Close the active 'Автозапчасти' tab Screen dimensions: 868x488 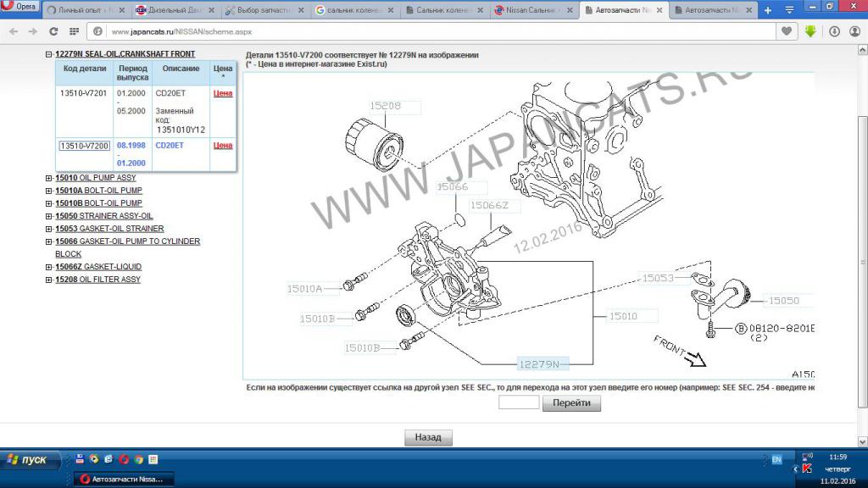coord(659,10)
